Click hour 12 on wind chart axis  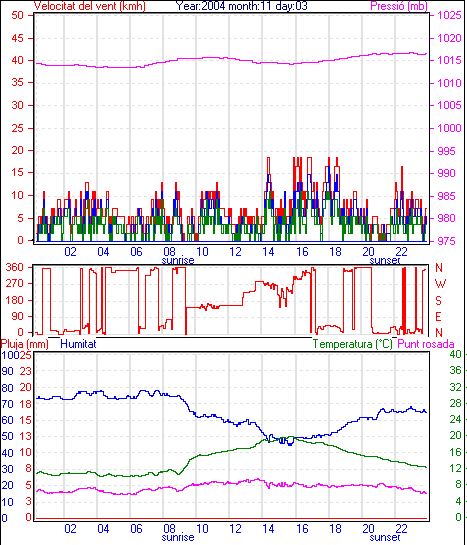pyautogui.click(x=235, y=251)
